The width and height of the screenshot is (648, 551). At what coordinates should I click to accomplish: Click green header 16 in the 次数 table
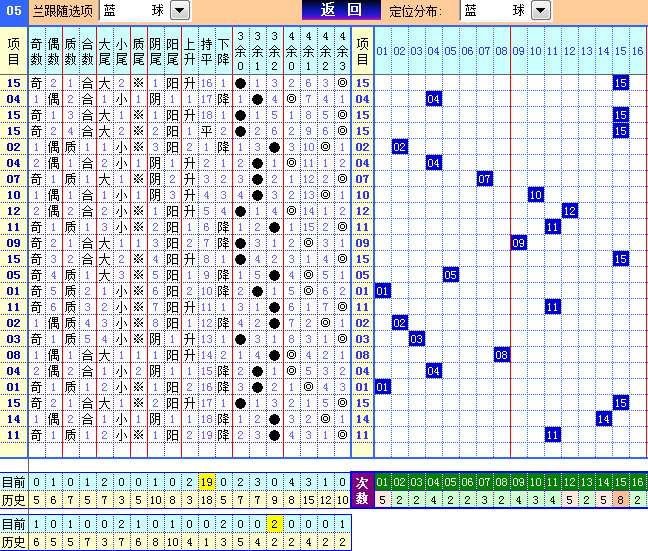[638, 482]
